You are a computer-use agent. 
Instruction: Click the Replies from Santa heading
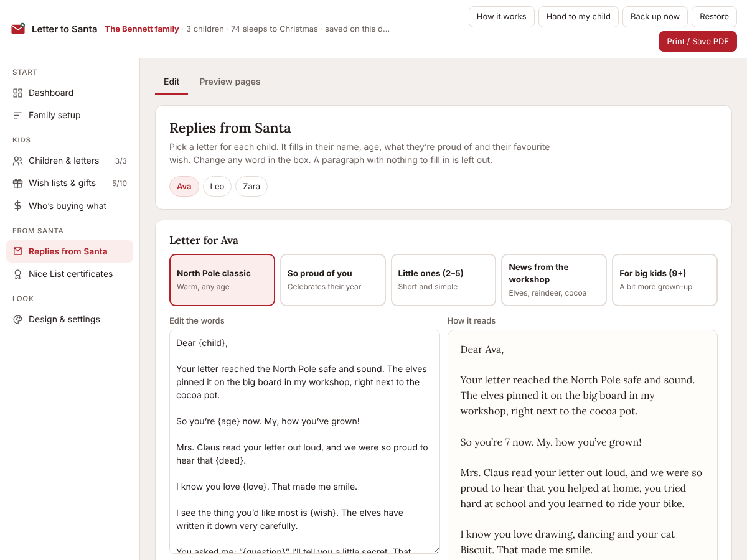pyautogui.click(x=230, y=128)
